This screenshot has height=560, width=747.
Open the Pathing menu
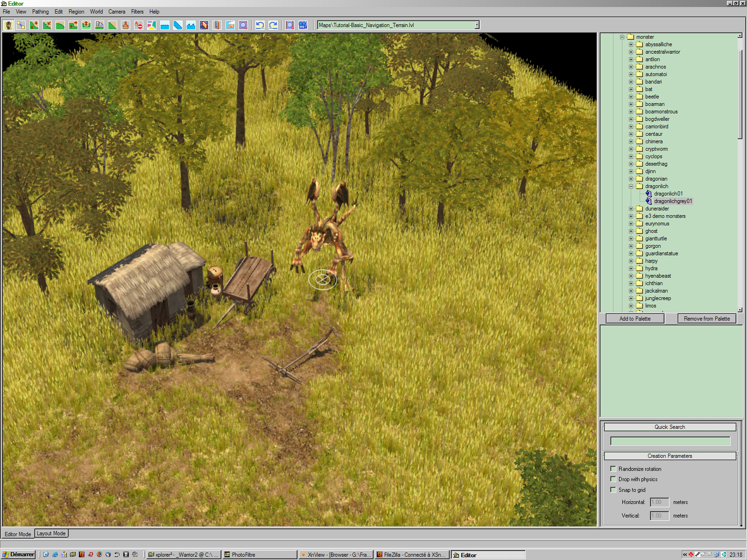(x=40, y=12)
